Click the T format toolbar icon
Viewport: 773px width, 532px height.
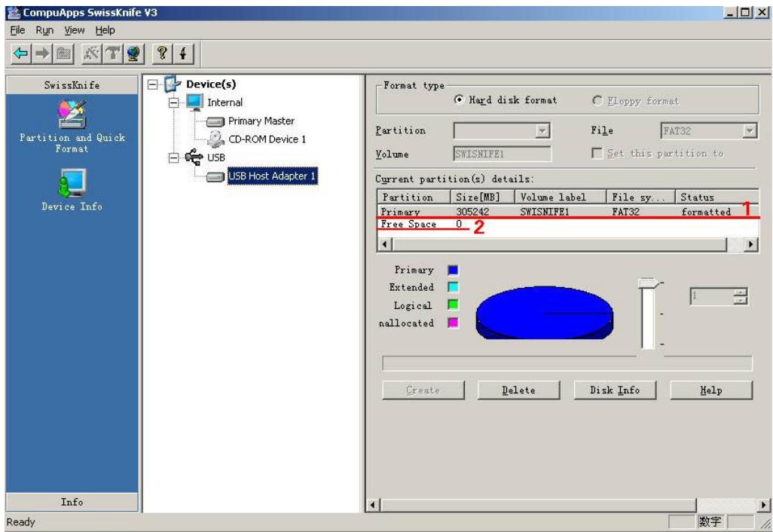pyautogui.click(x=113, y=54)
